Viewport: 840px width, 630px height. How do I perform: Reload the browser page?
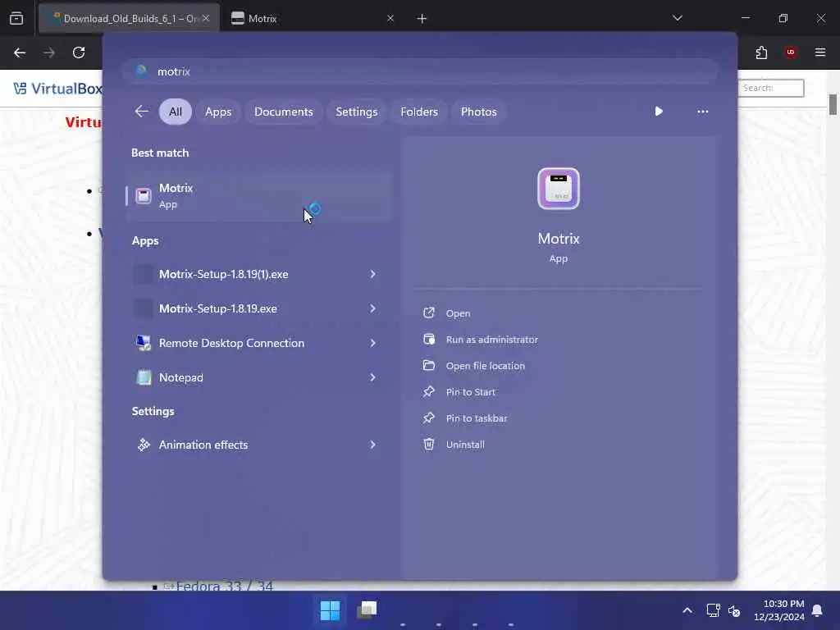(79, 52)
